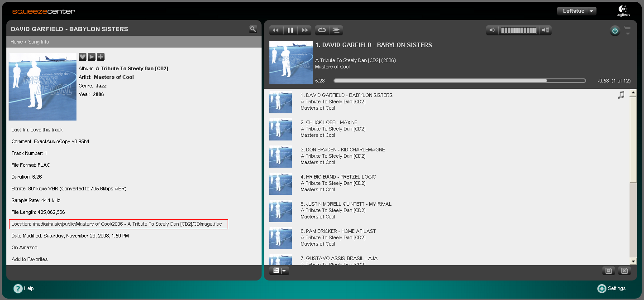Pause playback
Image resolution: width=644 pixels, height=300 pixels.
pyautogui.click(x=291, y=30)
